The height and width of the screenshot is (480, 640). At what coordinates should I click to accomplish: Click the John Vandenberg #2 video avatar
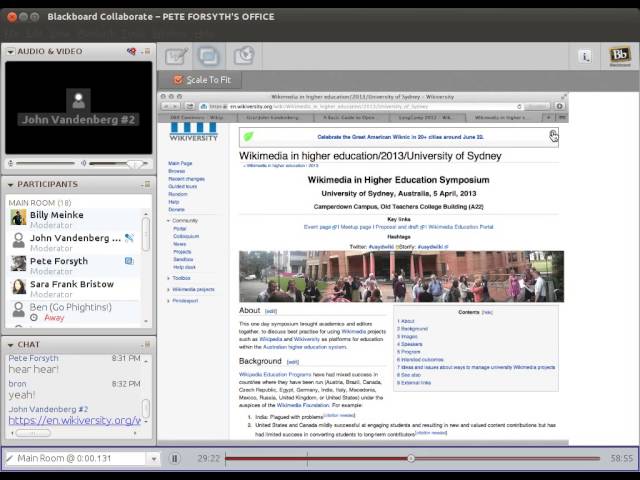78,100
